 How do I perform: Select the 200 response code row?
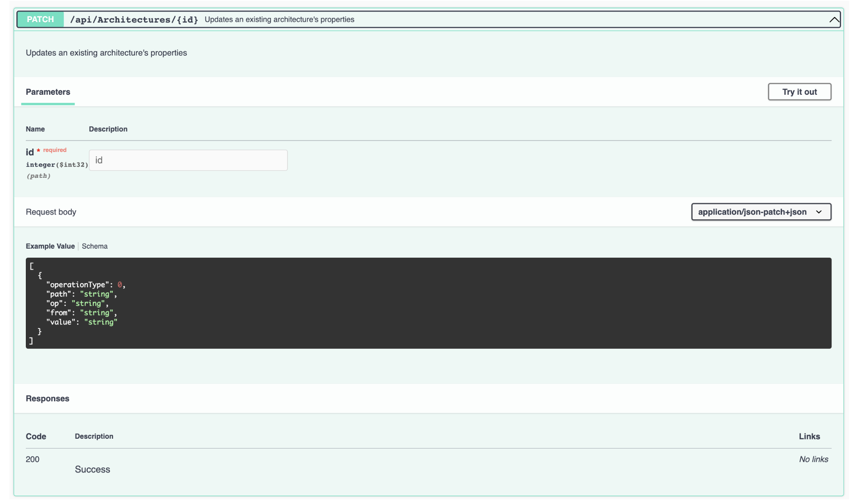click(32, 459)
